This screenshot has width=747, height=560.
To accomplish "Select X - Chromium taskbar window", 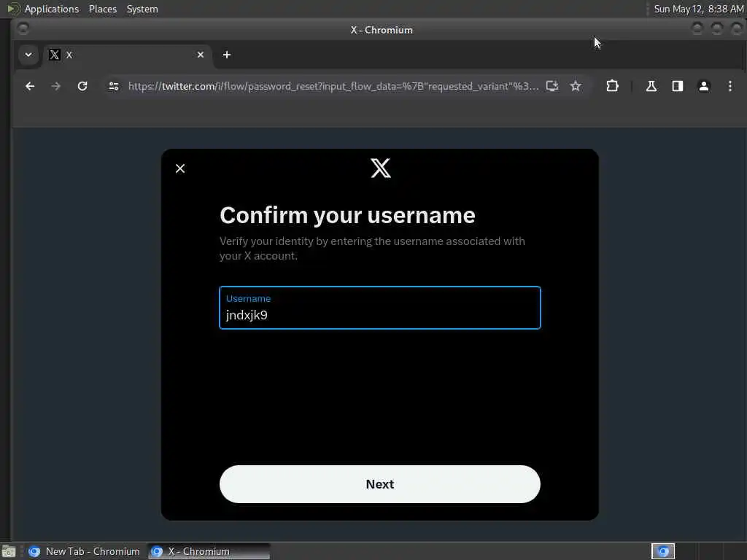I will [209, 551].
